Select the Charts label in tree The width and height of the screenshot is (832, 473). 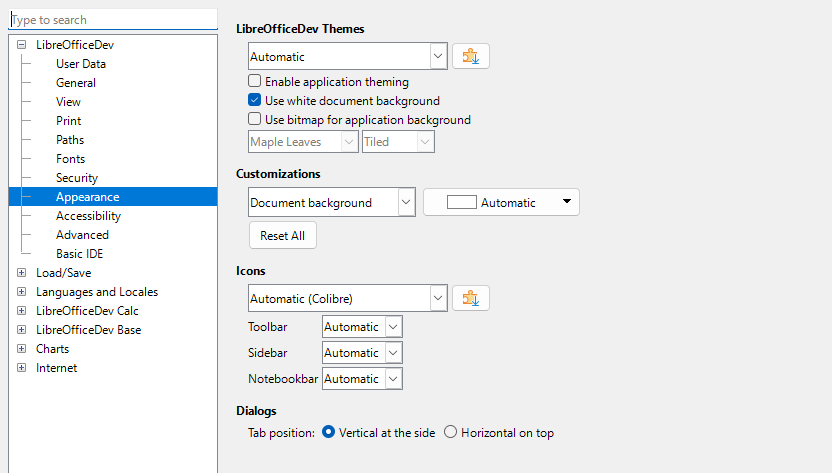point(53,349)
